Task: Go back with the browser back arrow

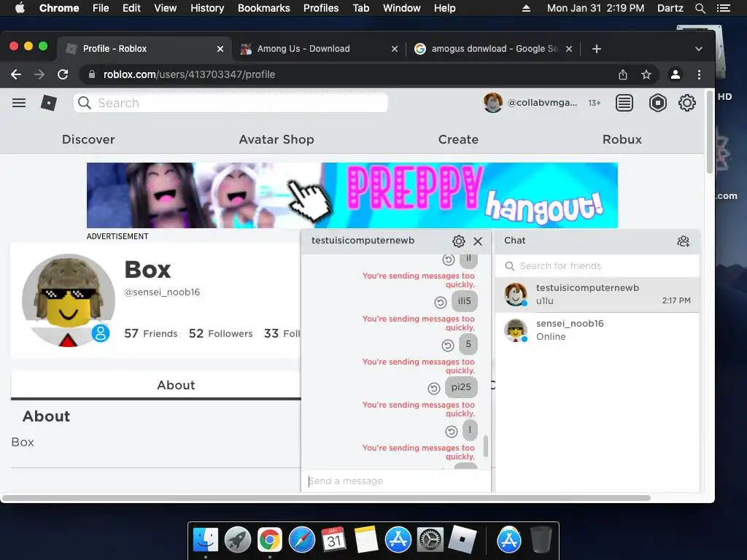Action: 16,74
